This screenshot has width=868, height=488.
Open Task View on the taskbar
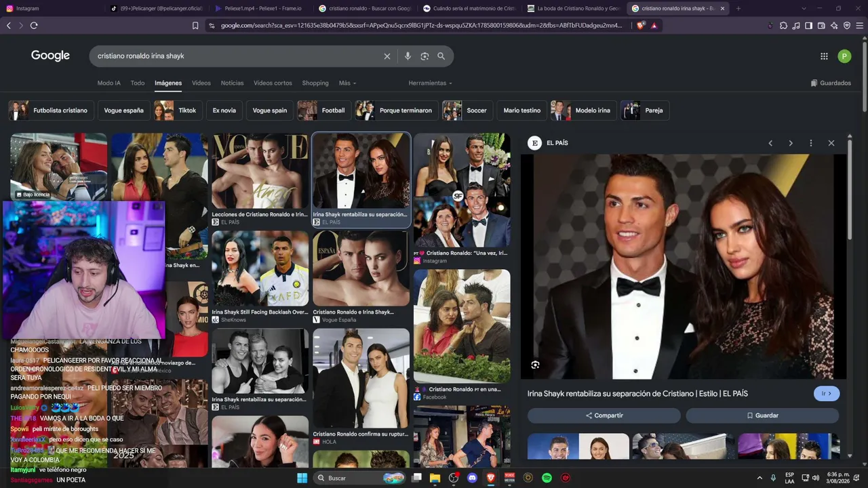(x=416, y=478)
